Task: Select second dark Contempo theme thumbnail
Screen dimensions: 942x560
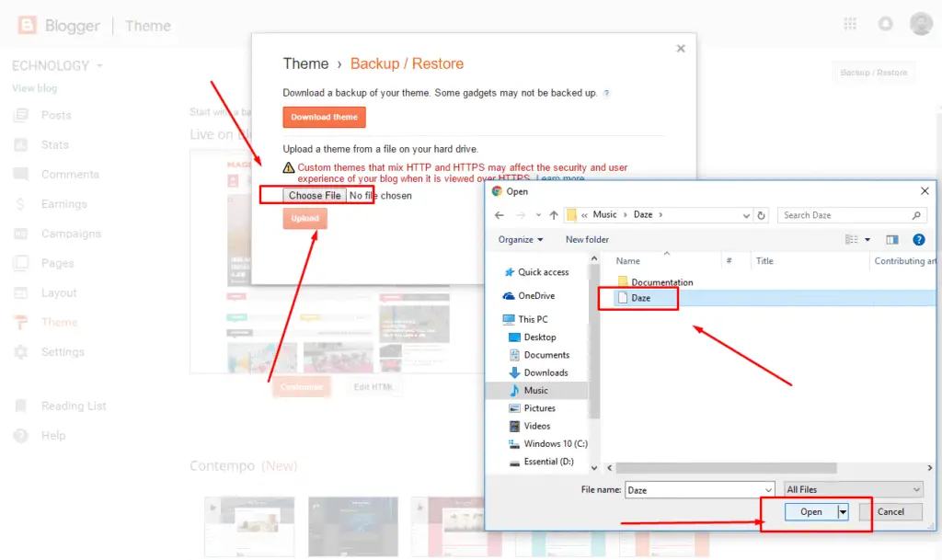Action: coord(353,526)
